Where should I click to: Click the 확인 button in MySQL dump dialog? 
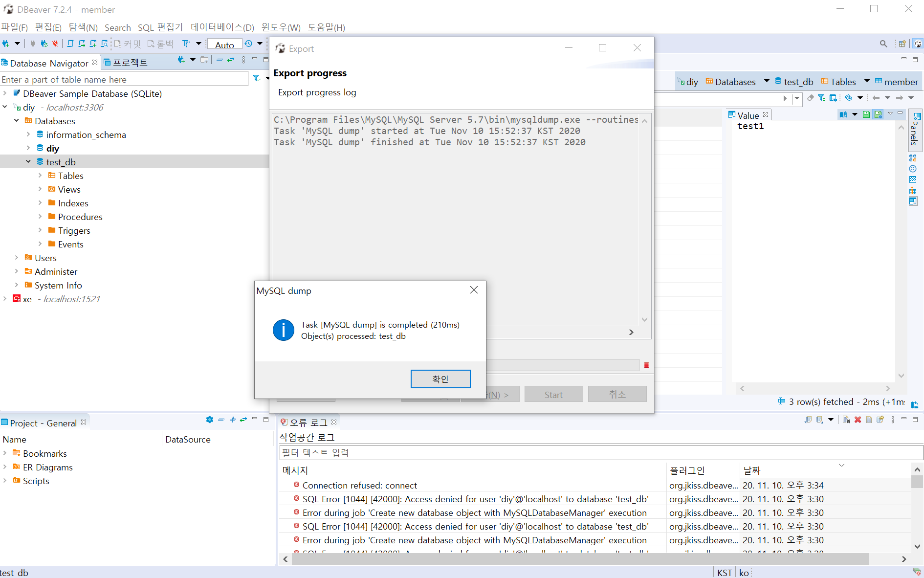coord(440,379)
